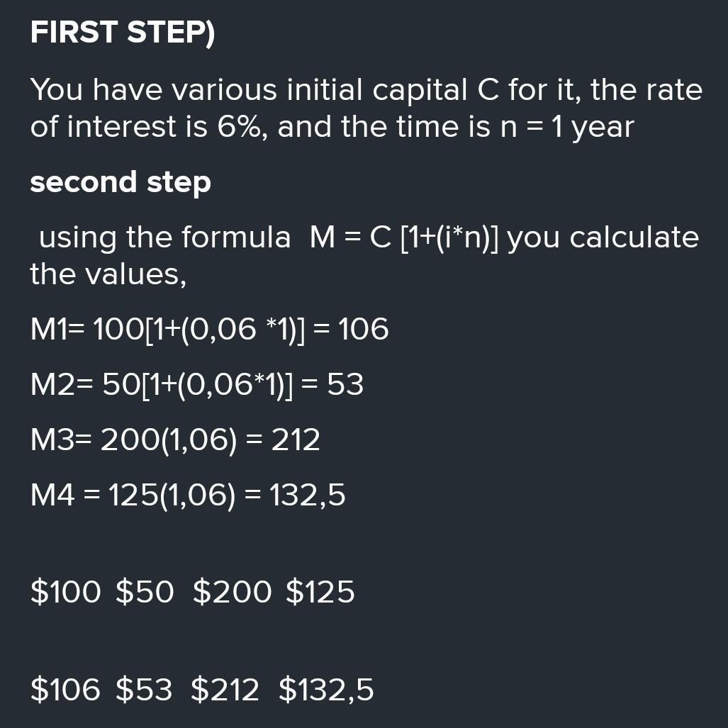Click the FIRST STEP) heading
Screen dimensions: 728x728
[123, 33]
